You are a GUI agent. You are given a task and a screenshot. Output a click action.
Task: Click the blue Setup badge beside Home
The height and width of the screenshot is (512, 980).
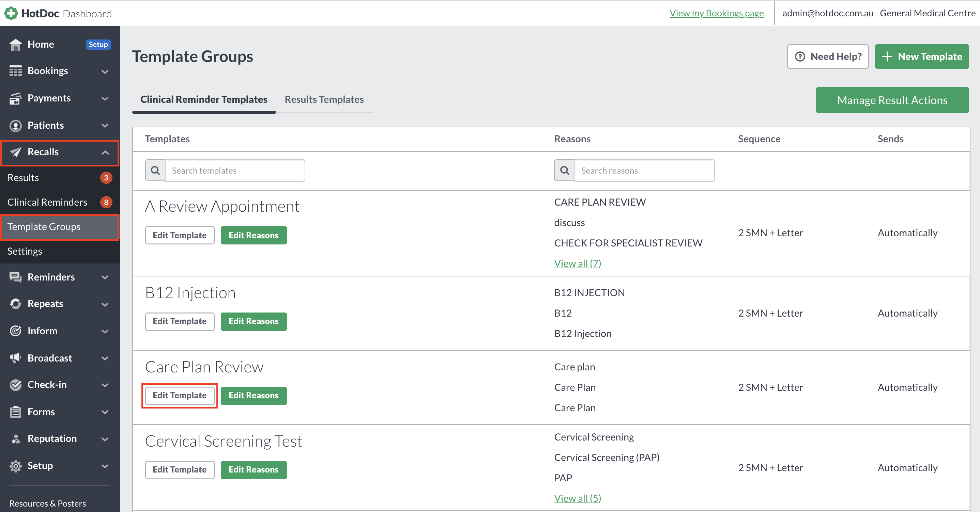pyautogui.click(x=98, y=45)
